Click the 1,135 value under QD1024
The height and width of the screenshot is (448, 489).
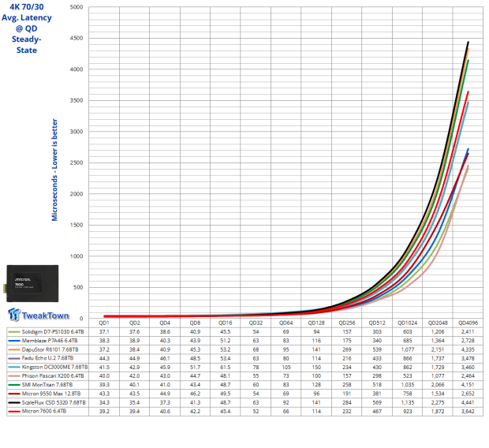(x=407, y=403)
